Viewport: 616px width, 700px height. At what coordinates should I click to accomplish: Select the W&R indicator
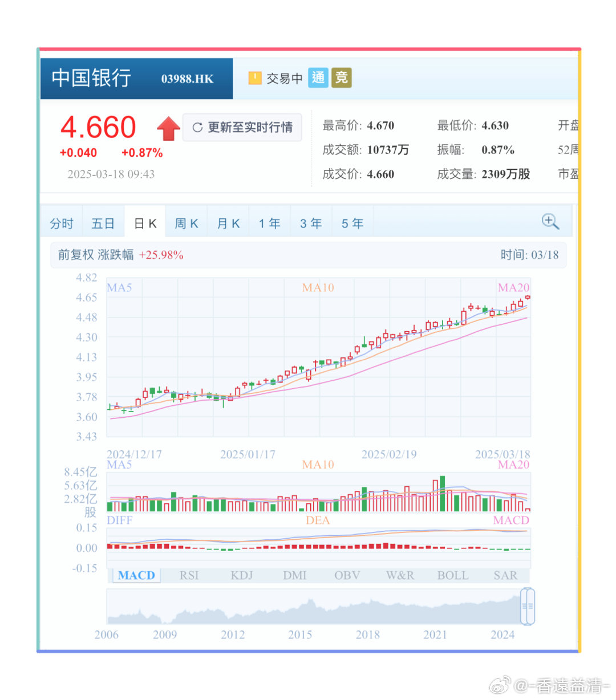(x=400, y=575)
